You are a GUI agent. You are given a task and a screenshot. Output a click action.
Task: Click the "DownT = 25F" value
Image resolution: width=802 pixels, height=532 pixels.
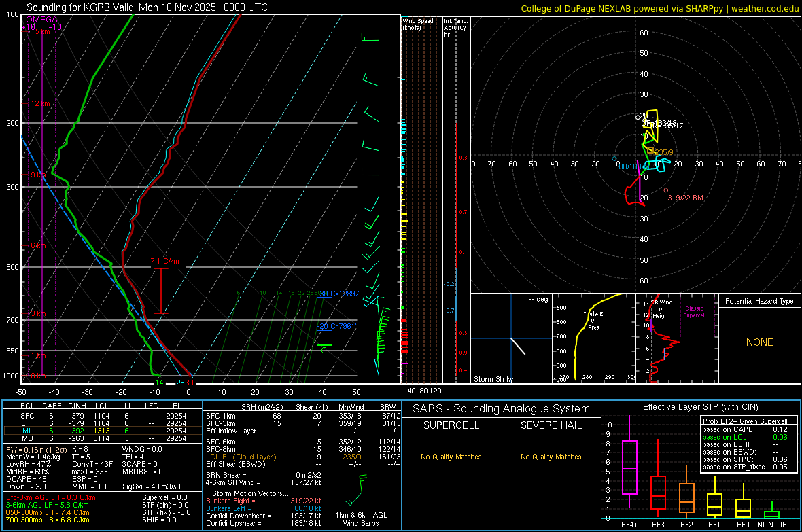27,486
